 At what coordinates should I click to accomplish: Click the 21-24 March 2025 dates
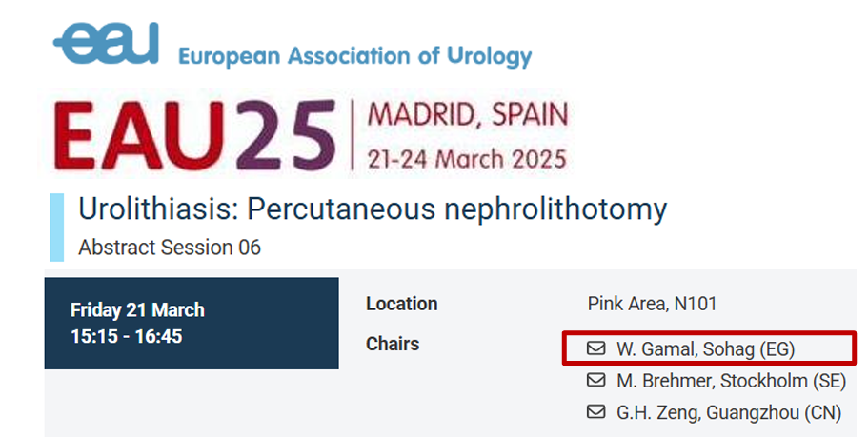pyautogui.click(x=467, y=156)
